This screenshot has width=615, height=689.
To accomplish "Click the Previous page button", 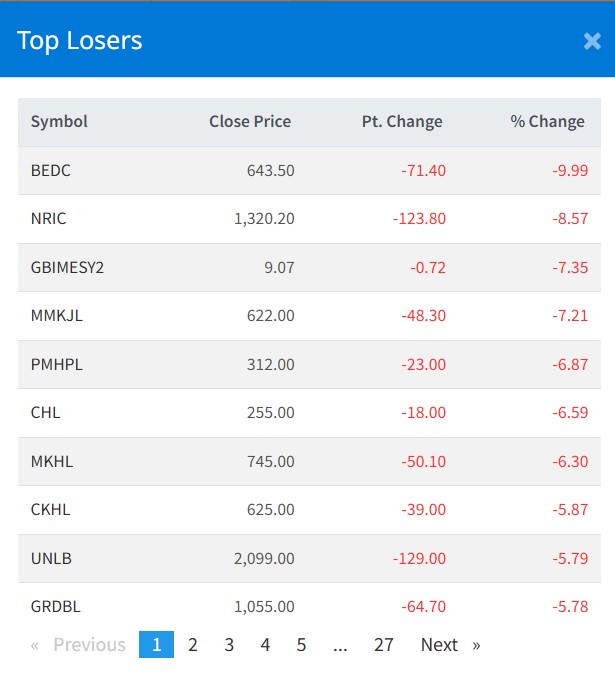I will [x=79, y=645].
